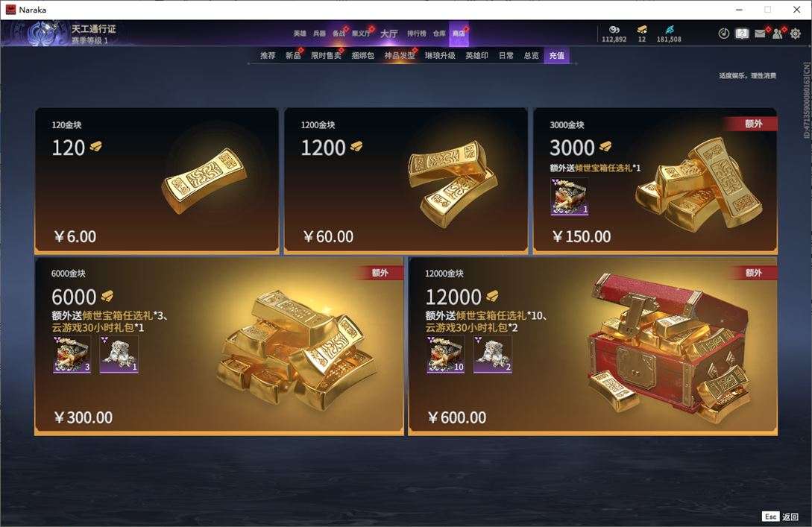The width and height of the screenshot is (812, 527).
Task: Click treasure chest bonus thumbnail in 3000 pack
Action: (569, 196)
